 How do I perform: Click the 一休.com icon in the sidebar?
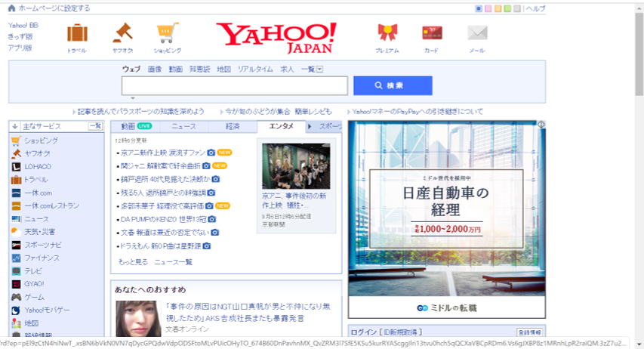click(16, 193)
